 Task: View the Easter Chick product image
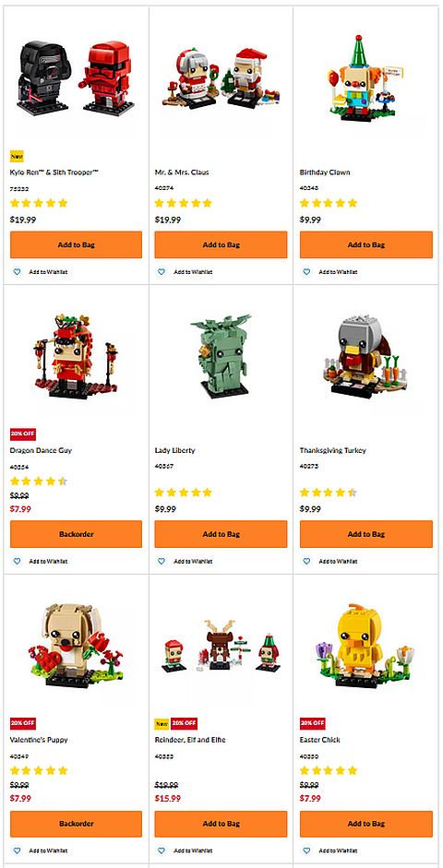click(365, 645)
